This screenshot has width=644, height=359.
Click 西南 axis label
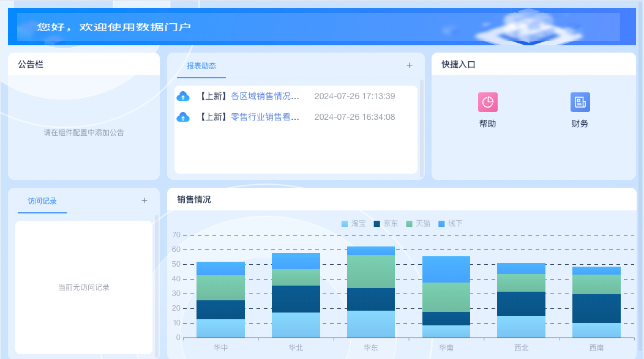pos(596,348)
